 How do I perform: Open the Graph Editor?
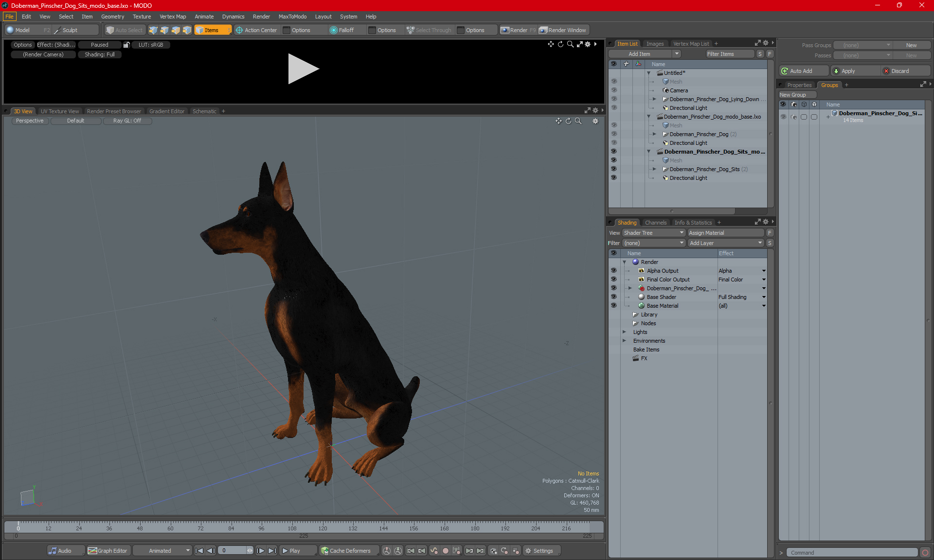[108, 551]
